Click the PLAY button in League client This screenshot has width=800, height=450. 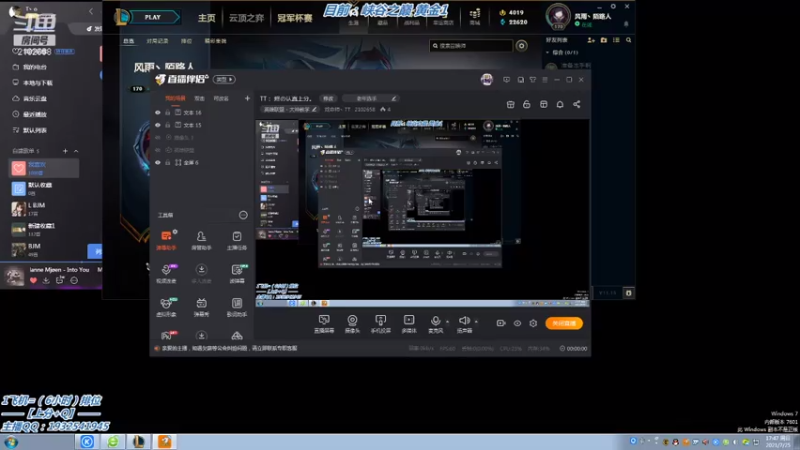click(153, 17)
